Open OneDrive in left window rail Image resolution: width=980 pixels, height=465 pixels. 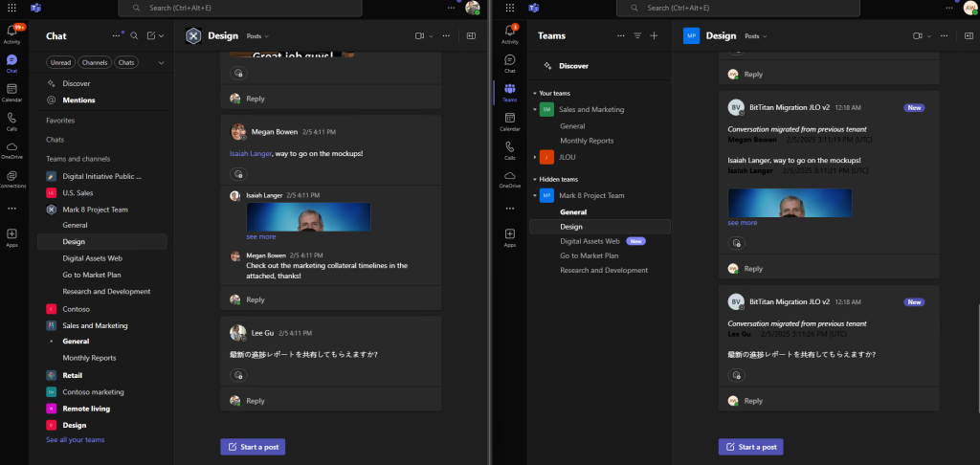[x=11, y=150]
